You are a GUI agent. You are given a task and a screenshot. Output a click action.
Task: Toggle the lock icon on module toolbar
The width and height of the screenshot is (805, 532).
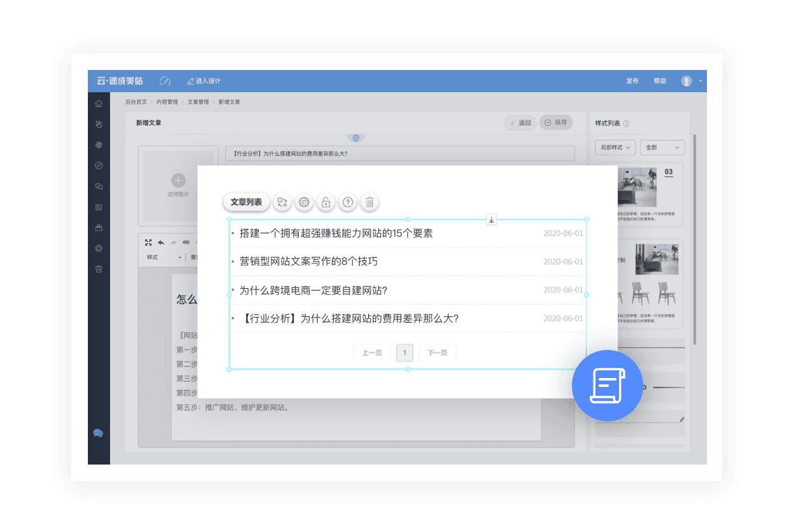pyautogui.click(x=325, y=202)
